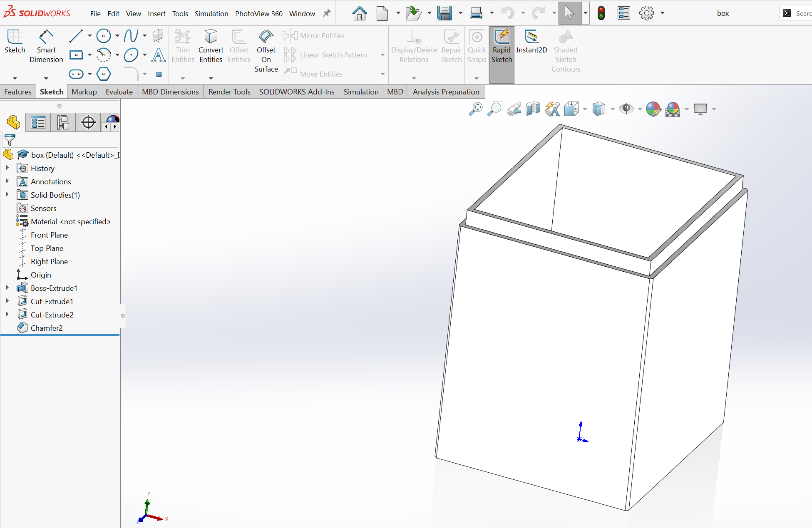Click the Section View icon

coord(533,109)
